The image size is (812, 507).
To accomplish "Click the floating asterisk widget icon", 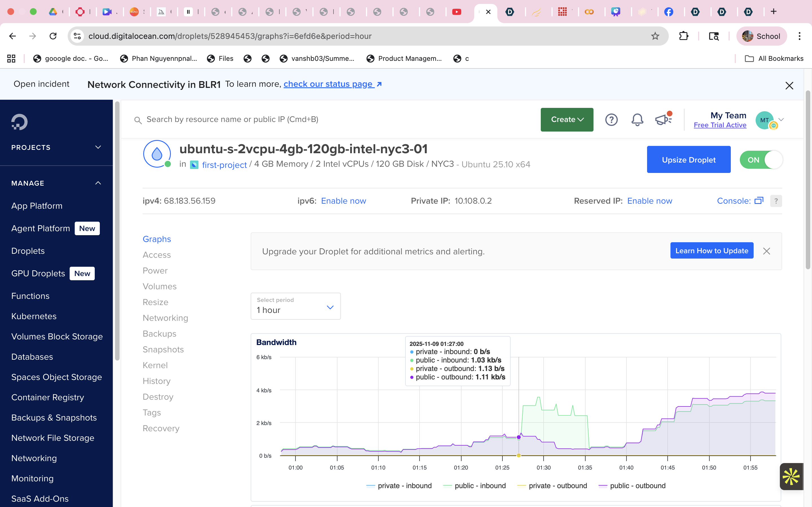I will 791,477.
